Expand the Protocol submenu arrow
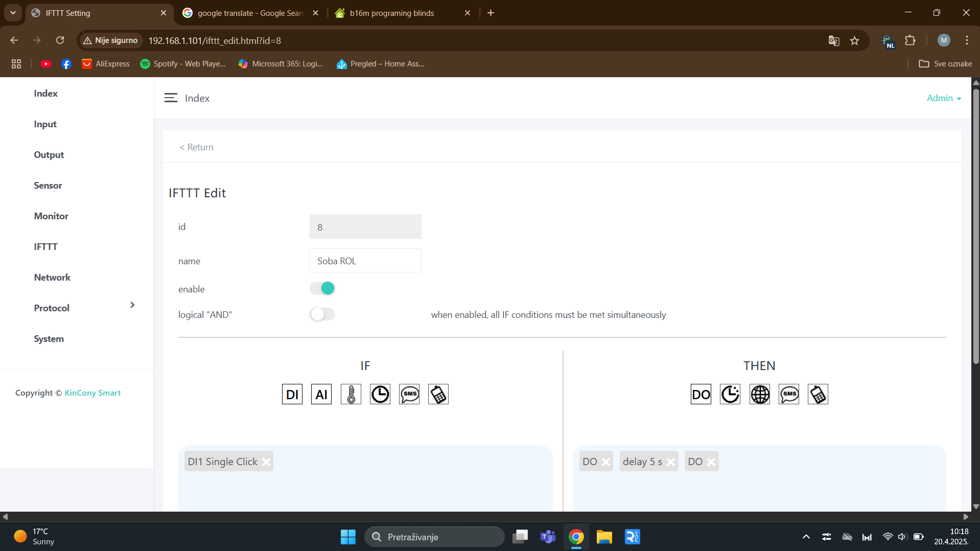The width and height of the screenshot is (980, 551). [132, 305]
